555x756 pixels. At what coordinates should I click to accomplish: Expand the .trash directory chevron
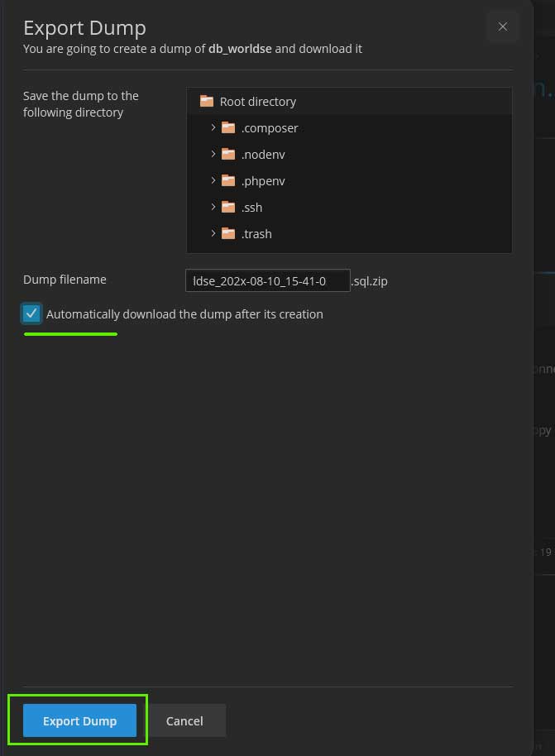pyautogui.click(x=213, y=233)
